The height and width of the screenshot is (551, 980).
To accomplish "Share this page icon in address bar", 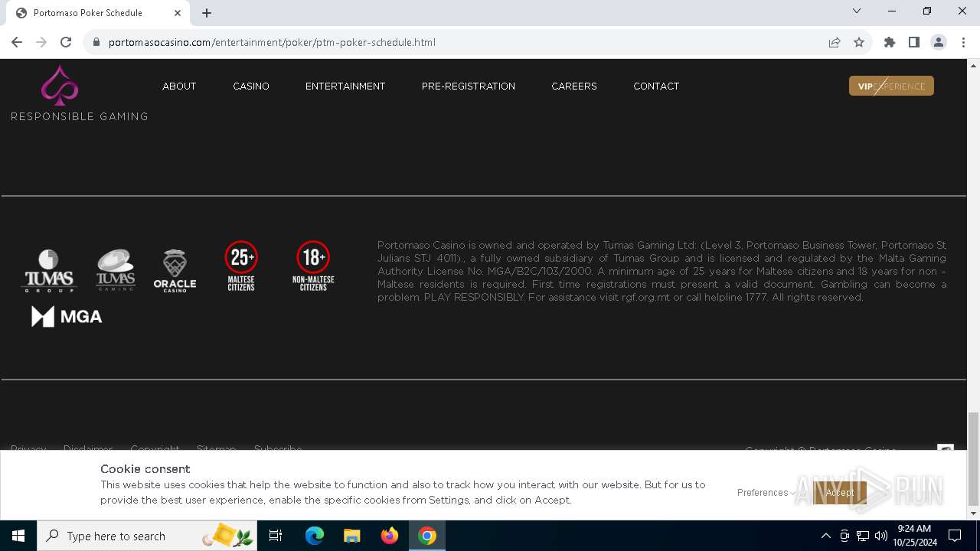I will pos(835,42).
